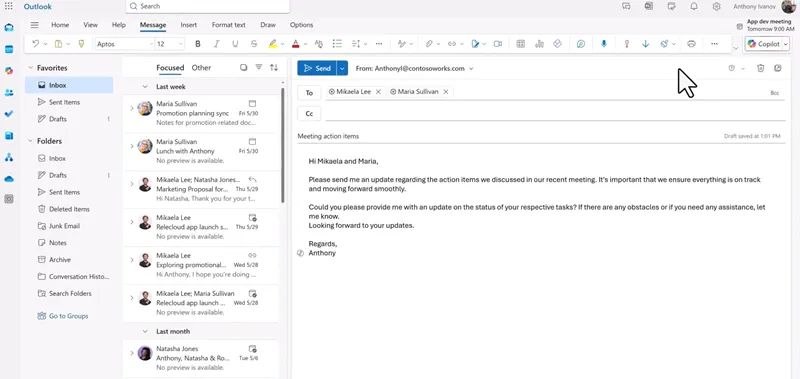Image resolution: width=800 pixels, height=379 pixels.
Task: Click the Dictate microphone icon
Action: [604, 44]
